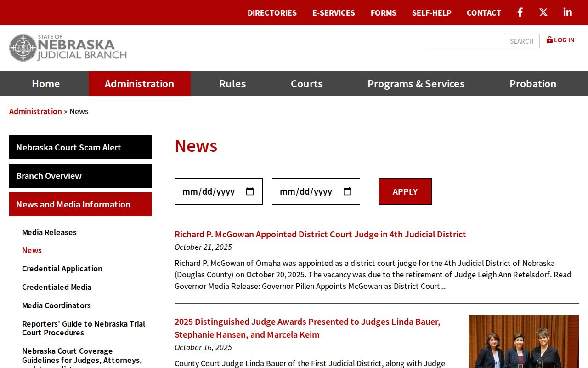Go to the Home navigation tab
588x368 pixels.
45,84
